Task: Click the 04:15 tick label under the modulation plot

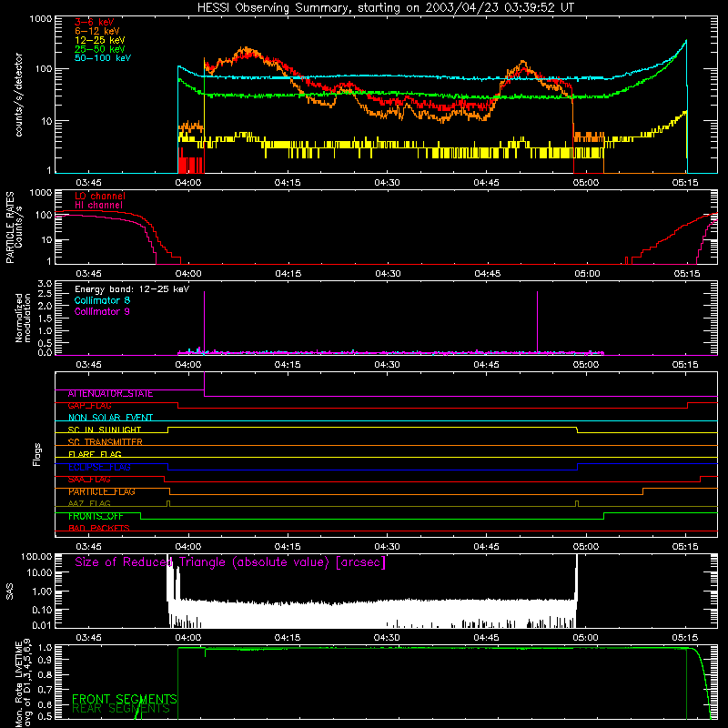Action: pos(288,365)
